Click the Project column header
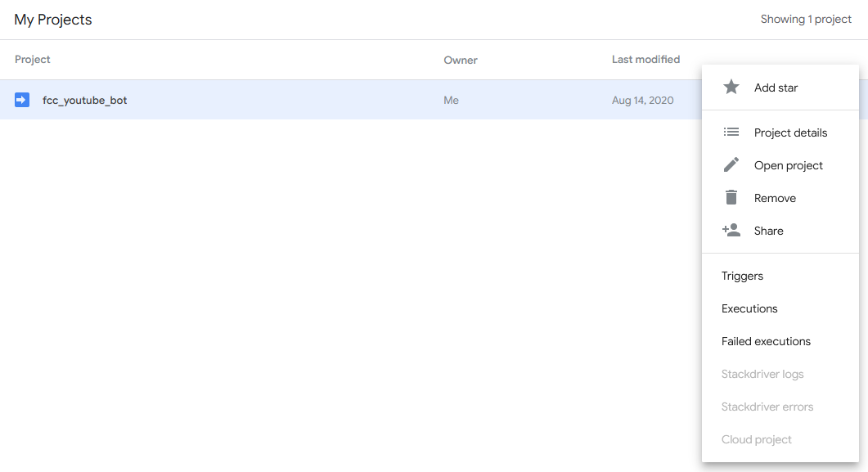 pyautogui.click(x=32, y=59)
